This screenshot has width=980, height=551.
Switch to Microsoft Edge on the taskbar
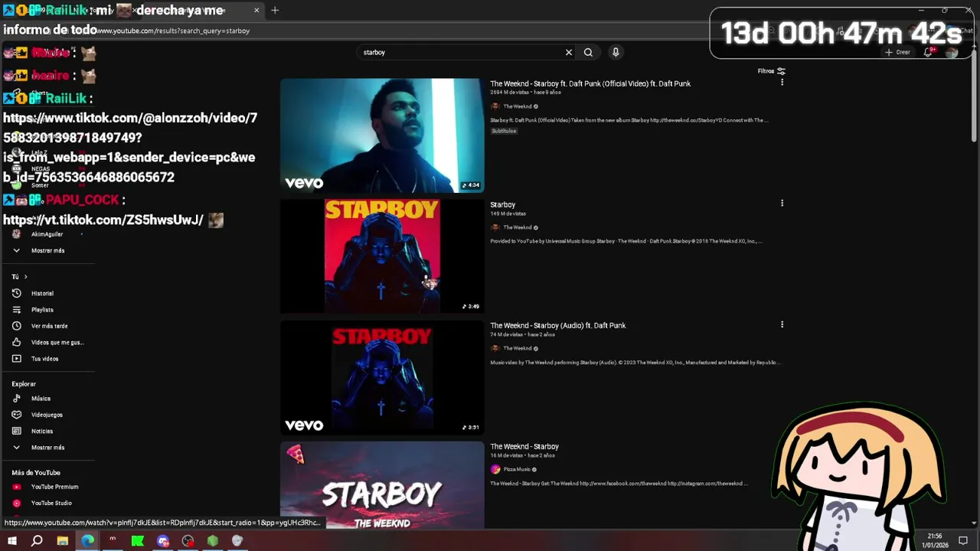88,541
